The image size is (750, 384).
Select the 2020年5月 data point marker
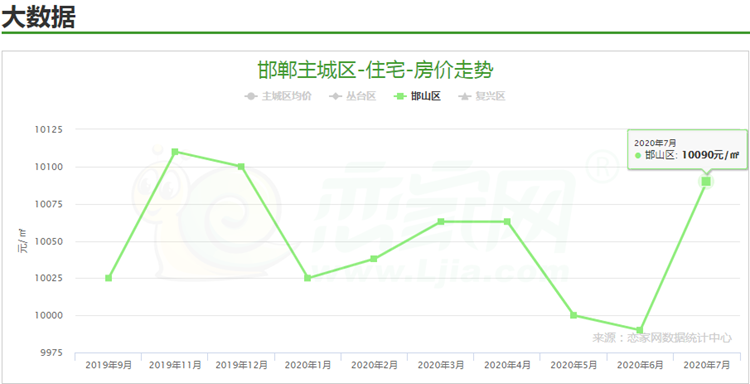[574, 315]
